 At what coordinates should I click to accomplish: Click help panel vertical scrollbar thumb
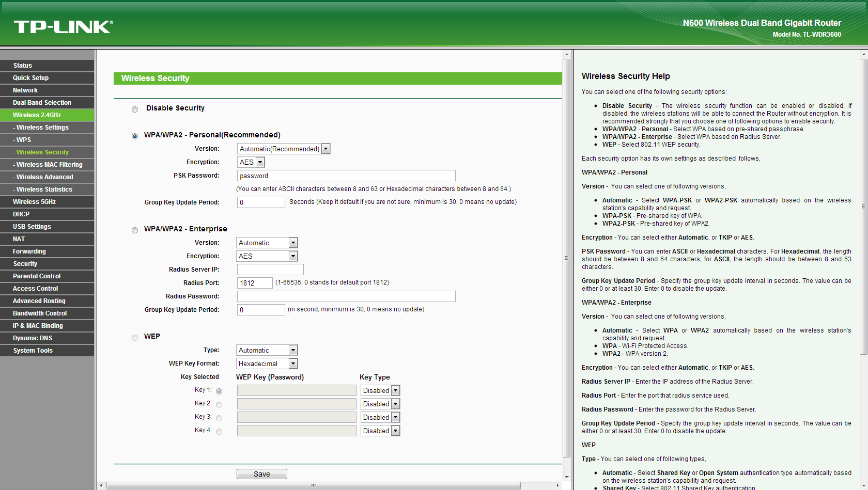[x=863, y=207]
